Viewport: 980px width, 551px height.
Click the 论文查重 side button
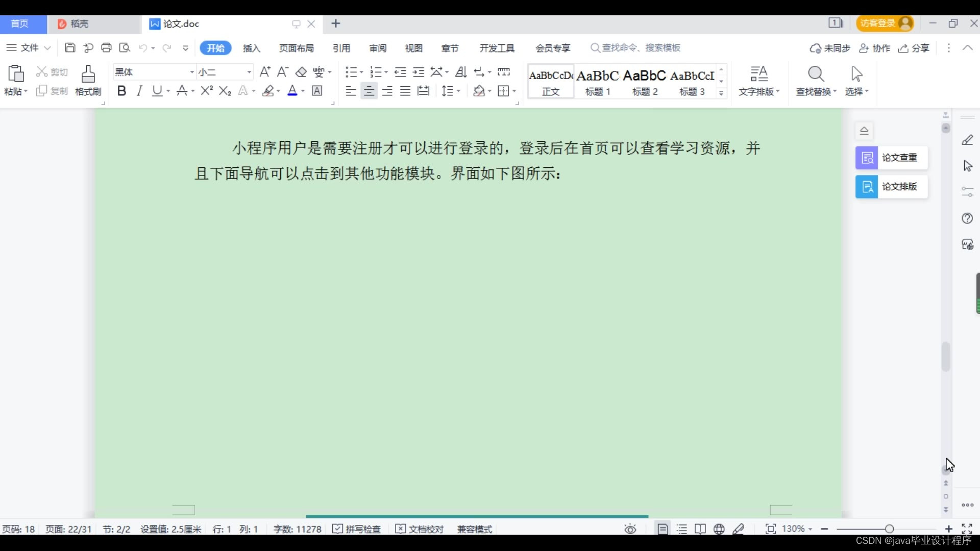tap(891, 158)
